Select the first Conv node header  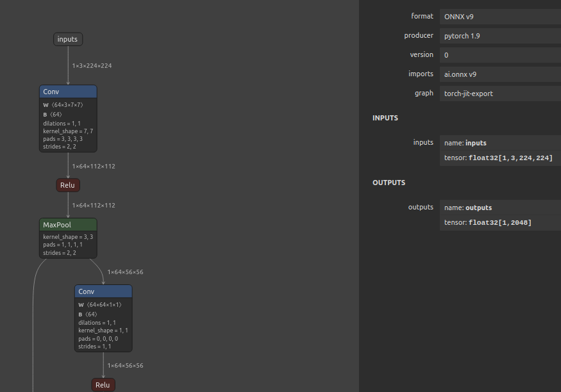[68, 92]
